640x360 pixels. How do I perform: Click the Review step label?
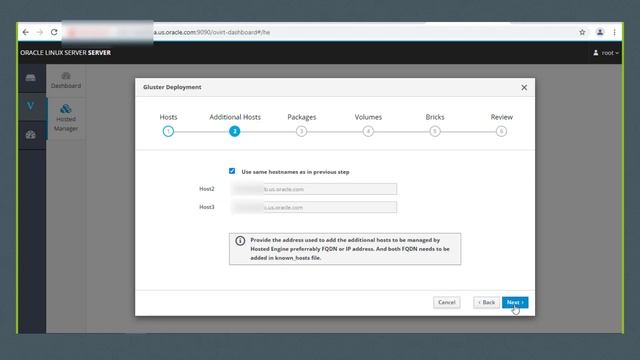pos(502,117)
